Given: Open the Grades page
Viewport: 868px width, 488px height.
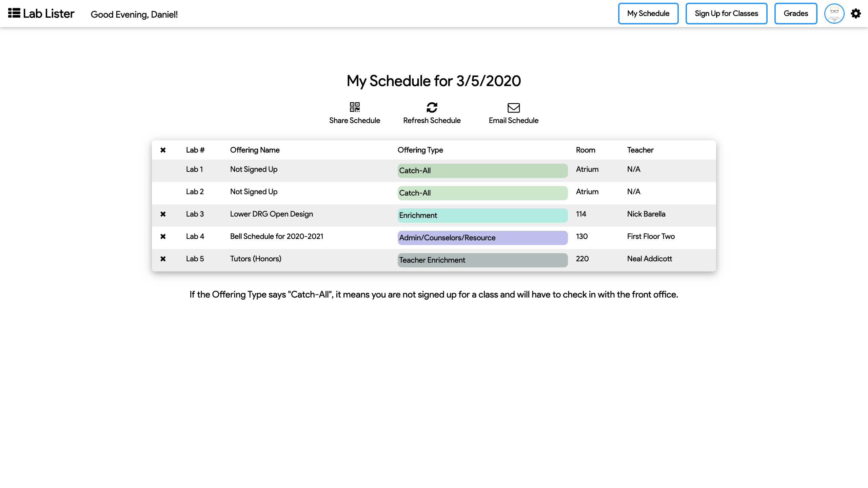Looking at the screenshot, I should pyautogui.click(x=796, y=14).
